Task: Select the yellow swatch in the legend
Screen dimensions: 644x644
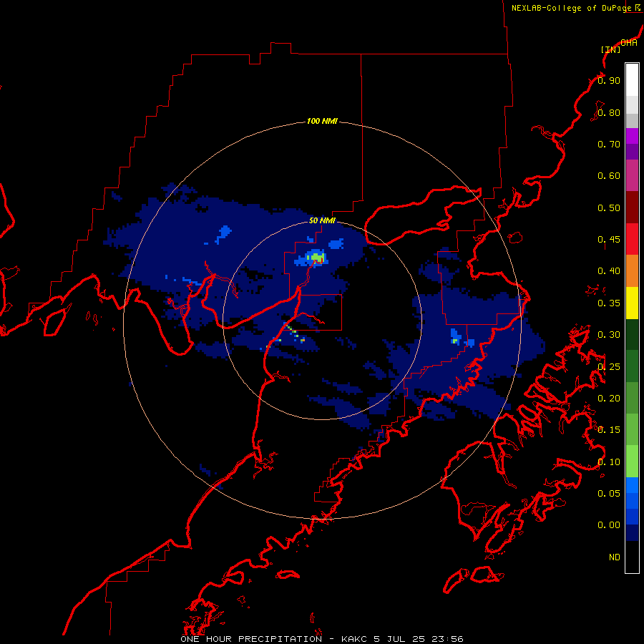Action: (x=632, y=303)
